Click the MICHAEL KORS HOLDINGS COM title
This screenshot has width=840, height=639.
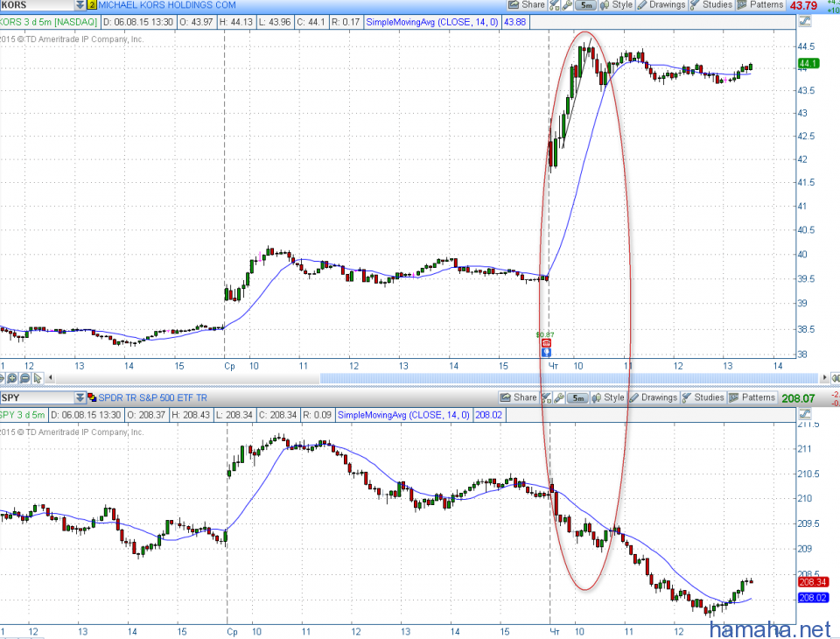(x=167, y=5)
